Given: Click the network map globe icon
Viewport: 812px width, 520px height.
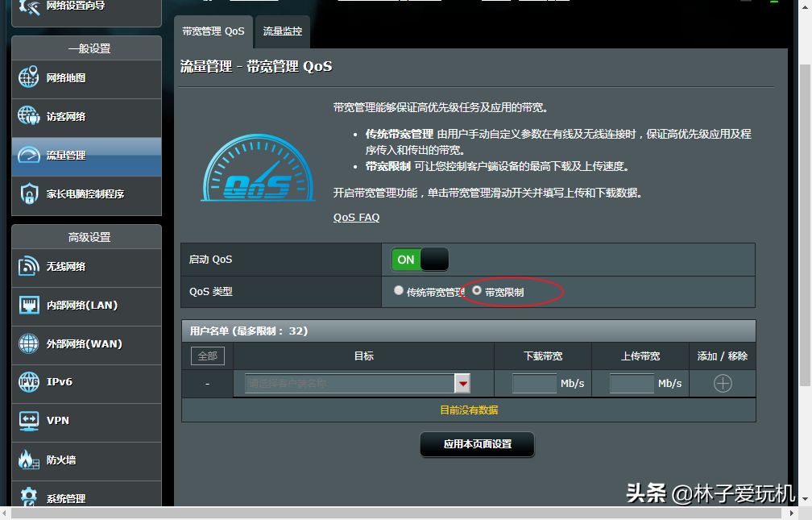Looking at the screenshot, I should click(28, 77).
